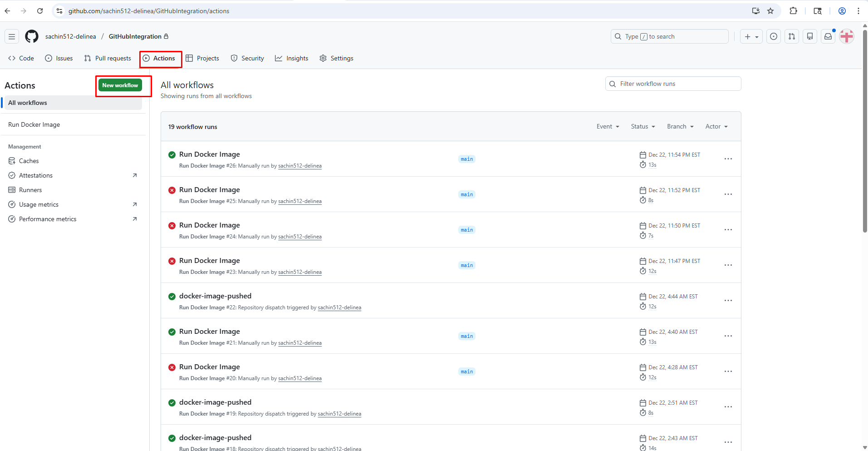The image size is (868, 451).
Task: Expand the Event filter dropdown
Action: click(x=608, y=127)
